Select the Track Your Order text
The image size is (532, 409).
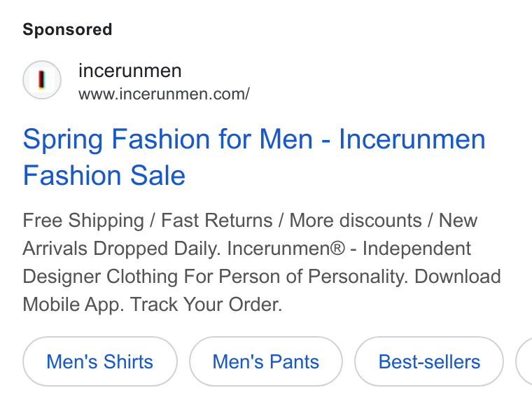tap(206, 304)
